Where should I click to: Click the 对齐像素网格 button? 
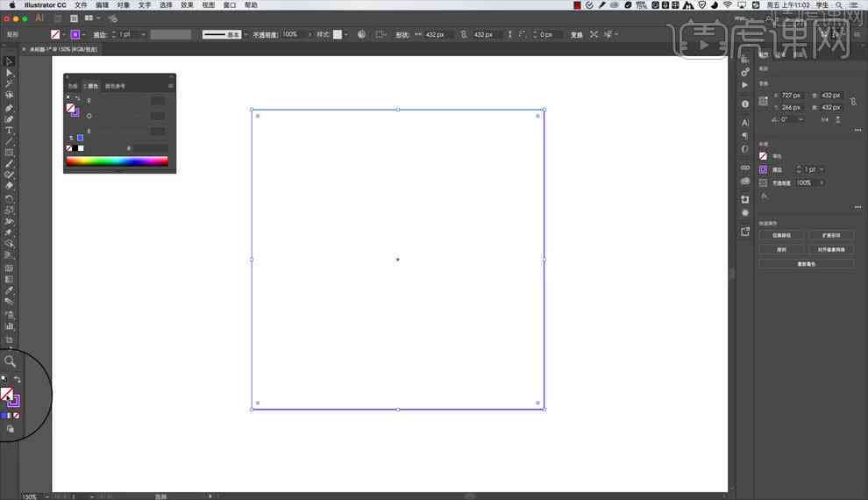point(831,250)
